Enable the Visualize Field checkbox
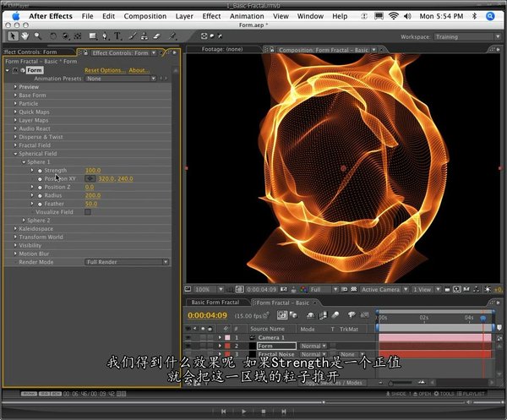Viewport: 507px width, 420px height. coord(89,211)
